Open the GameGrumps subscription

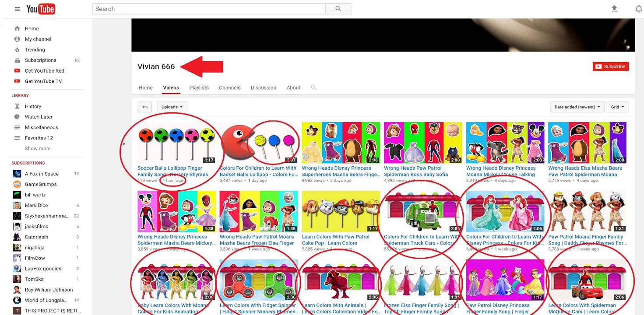click(x=40, y=184)
